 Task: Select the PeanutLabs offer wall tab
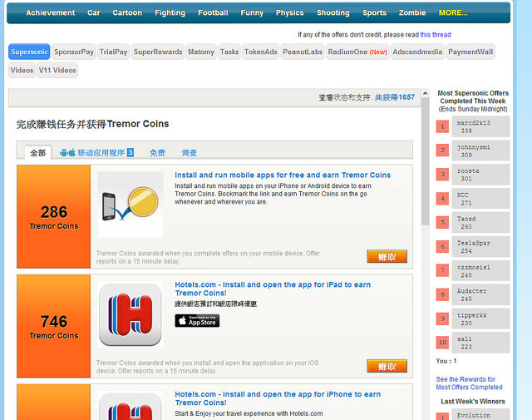click(x=302, y=52)
